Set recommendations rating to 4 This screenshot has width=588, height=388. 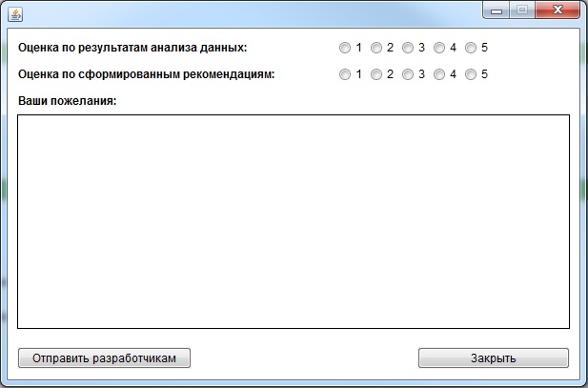439,74
